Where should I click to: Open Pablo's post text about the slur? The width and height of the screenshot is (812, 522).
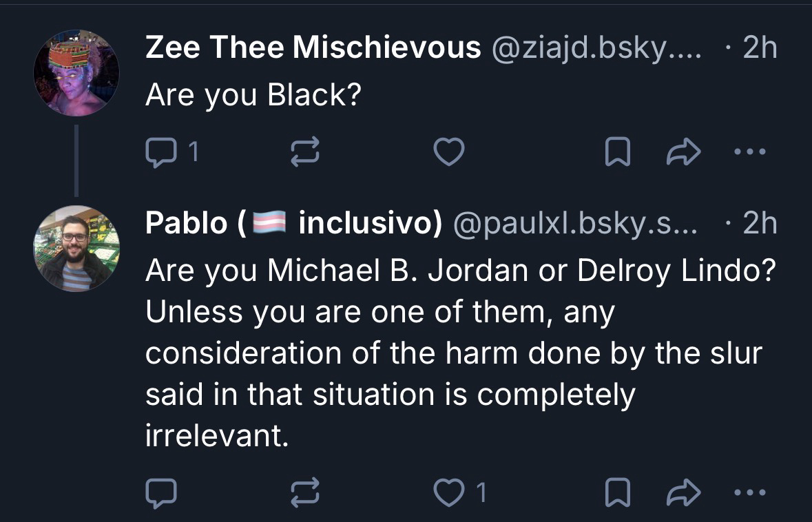click(455, 353)
